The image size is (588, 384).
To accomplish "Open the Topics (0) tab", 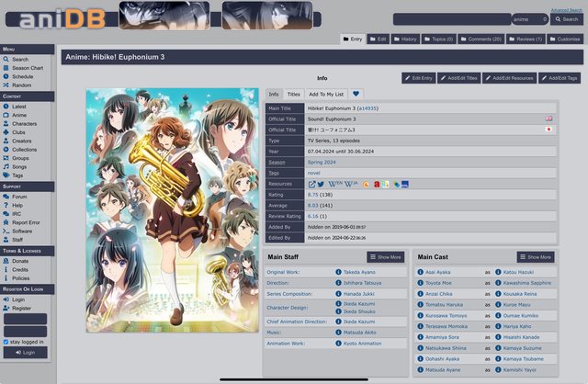I will click(x=439, y=39).
